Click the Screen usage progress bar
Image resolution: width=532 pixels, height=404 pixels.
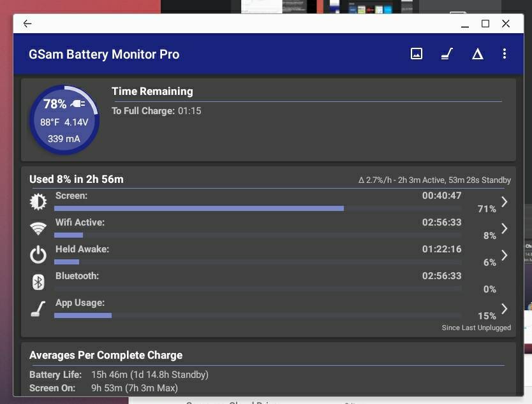point(258,208)
